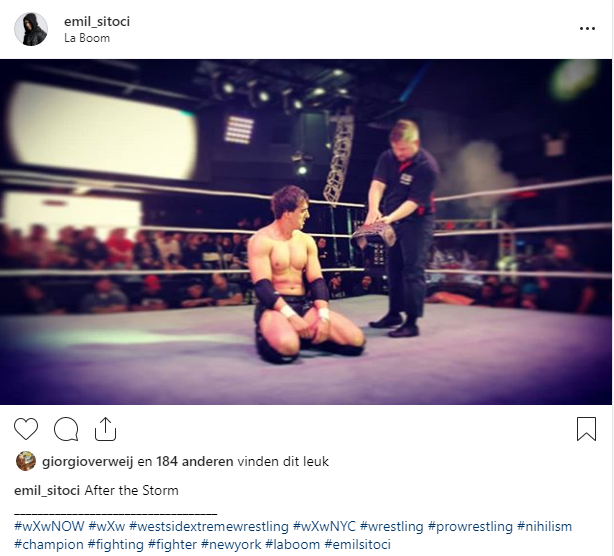Screen dimensions: 614x556
Task: Open the #nihilism hashtag
Action: (x=544, y=526)
